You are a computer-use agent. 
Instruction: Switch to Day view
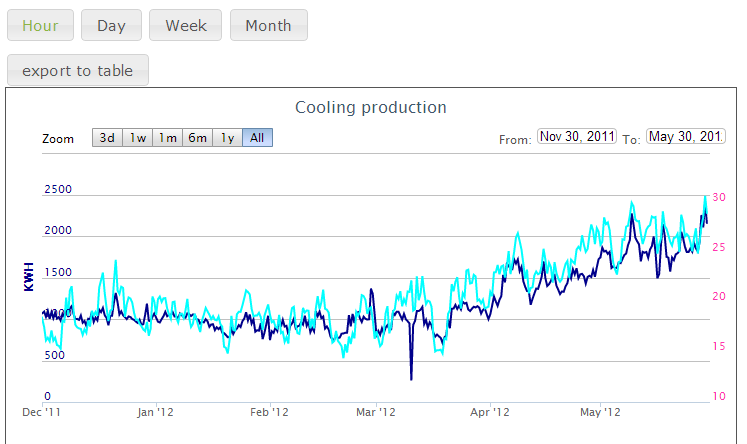[x=111, y=26]
